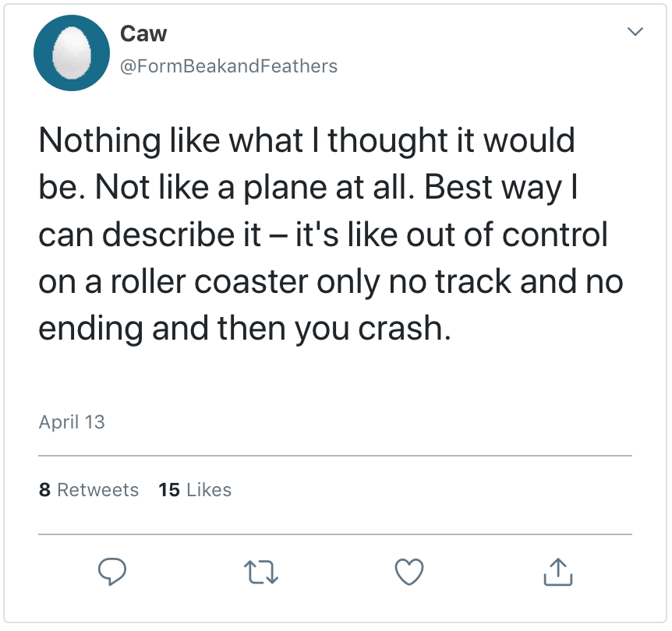The width and height of the screenshot is (672, 631).
Task: Expand the tweet options chevron
Action: (x=635, y=32)
